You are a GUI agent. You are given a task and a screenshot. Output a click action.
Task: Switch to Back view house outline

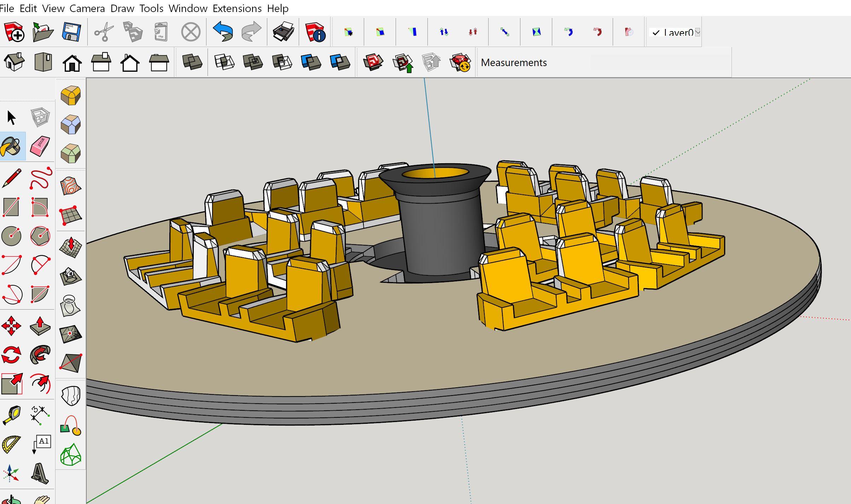coord(130,63)
